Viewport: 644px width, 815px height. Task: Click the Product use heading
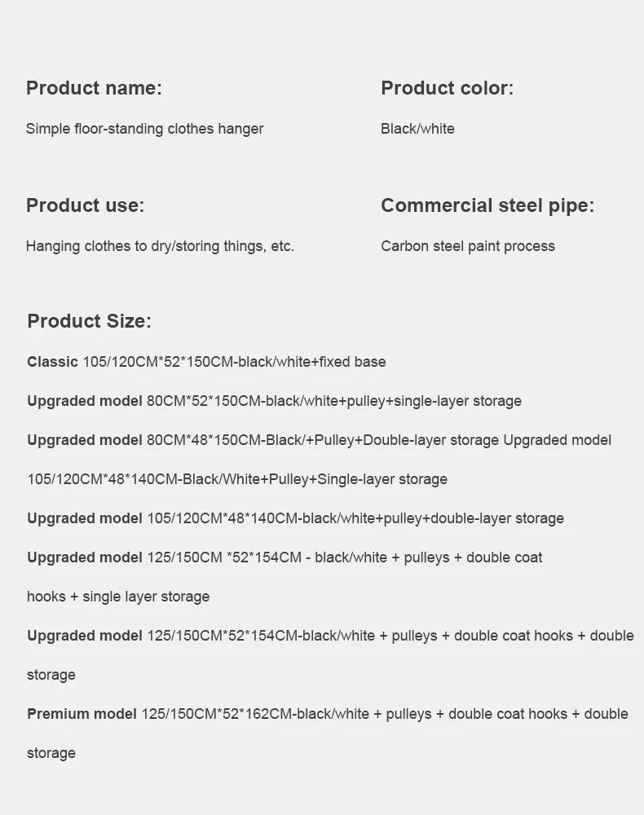pos(86,205)
